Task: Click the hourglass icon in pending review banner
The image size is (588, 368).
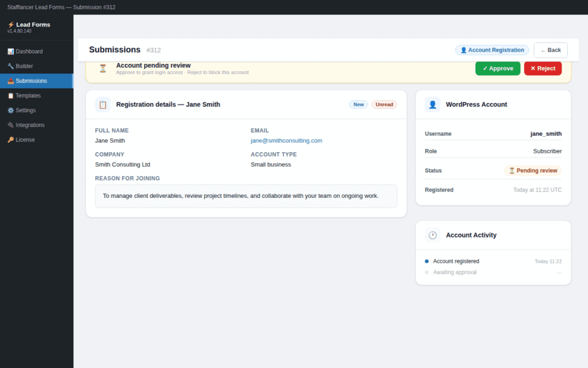Action: coord(103,68)
